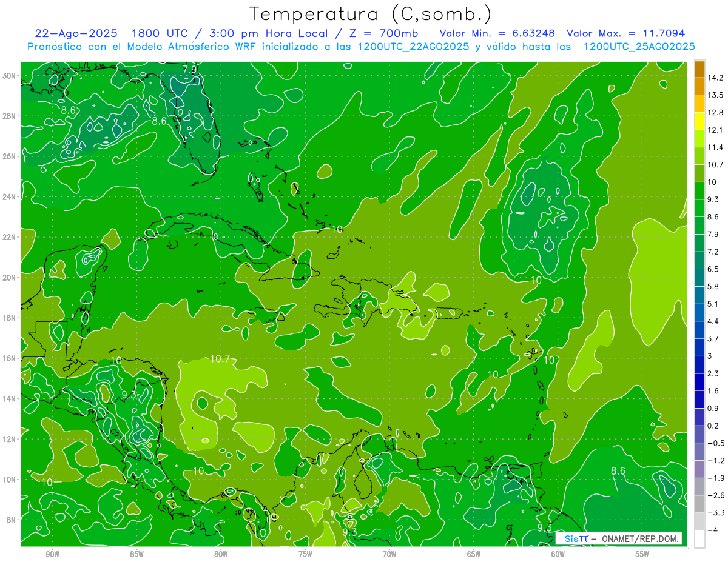Viewport: 728px width, 562px height.
Task: Click the '-1.9' legend value
Action: point(715,478)
